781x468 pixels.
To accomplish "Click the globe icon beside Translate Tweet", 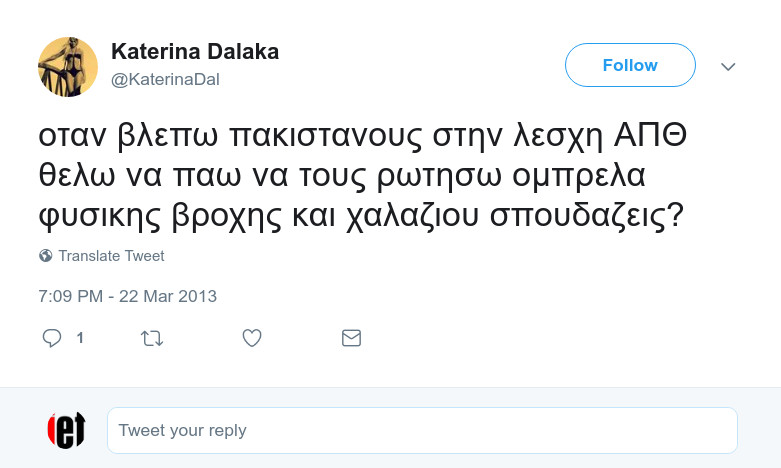I will (46, 256).
